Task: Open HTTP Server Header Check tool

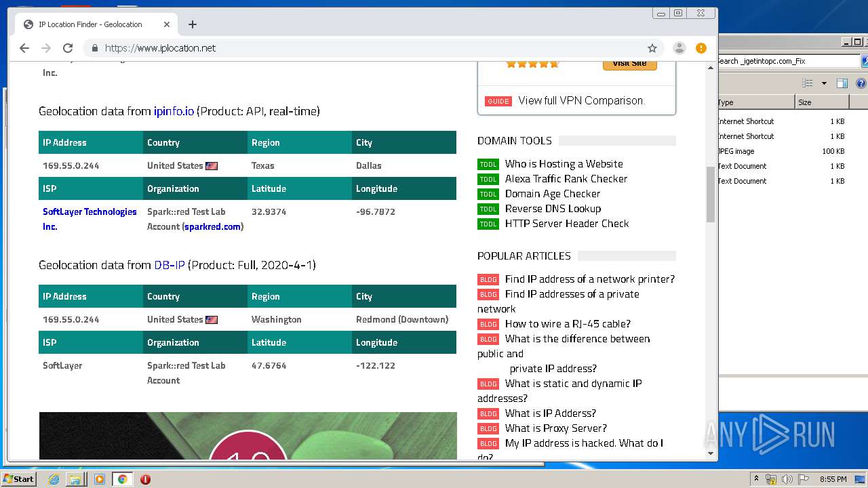Action: (x=567, y=224)
